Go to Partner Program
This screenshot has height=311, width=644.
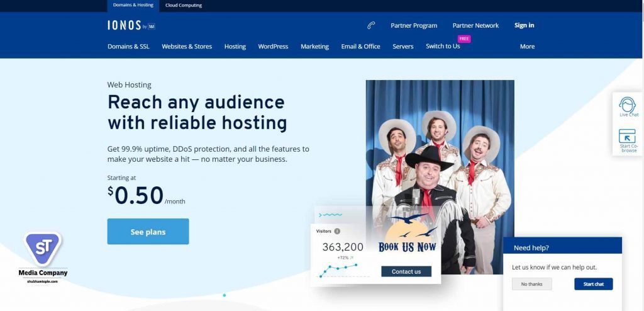414,26
